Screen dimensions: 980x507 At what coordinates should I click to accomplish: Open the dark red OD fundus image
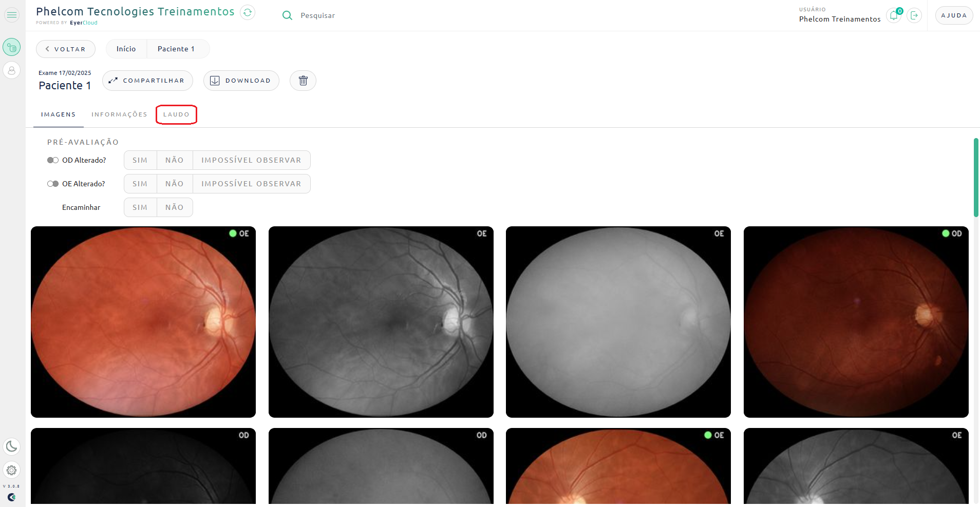(856, 322)
